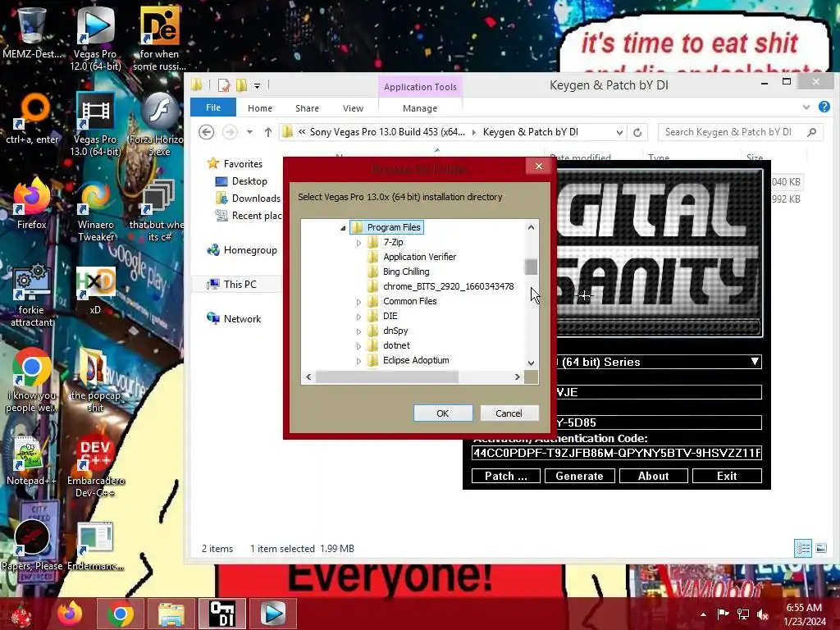Open the Firefox desktop shortcut

point(32,203)
